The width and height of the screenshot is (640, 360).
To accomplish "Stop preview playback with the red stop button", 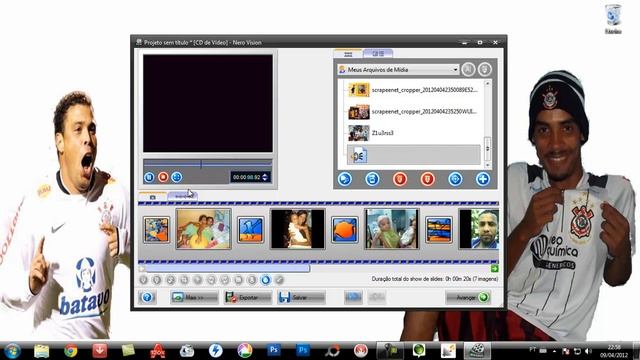I will tap(163, 177).
